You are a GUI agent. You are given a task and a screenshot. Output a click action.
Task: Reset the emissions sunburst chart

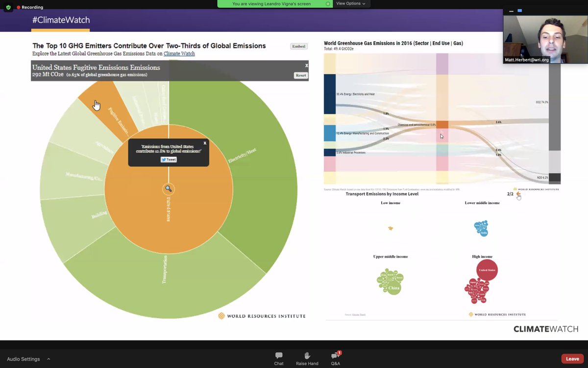[301, 75]
